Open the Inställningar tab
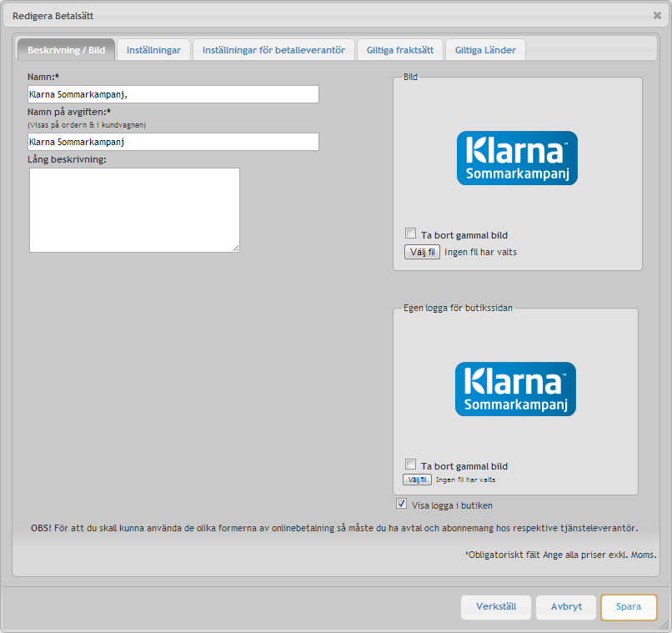 (x=154, y=50)
